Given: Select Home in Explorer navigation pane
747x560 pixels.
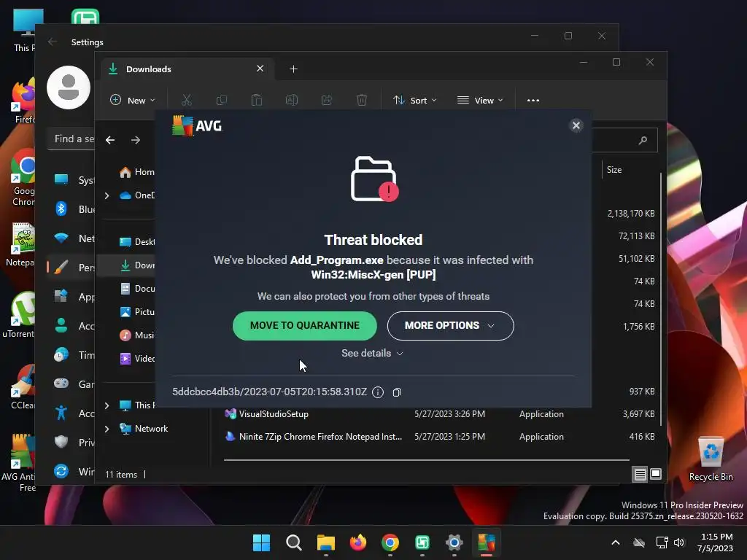Looking at the screenshot, I should [x=136, y=172].
